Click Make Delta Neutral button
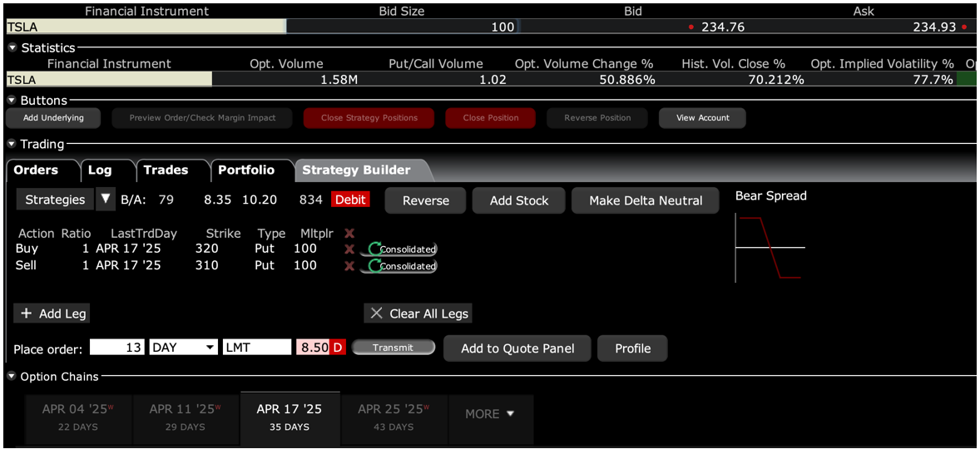980x454 pixels. point(645,200)
